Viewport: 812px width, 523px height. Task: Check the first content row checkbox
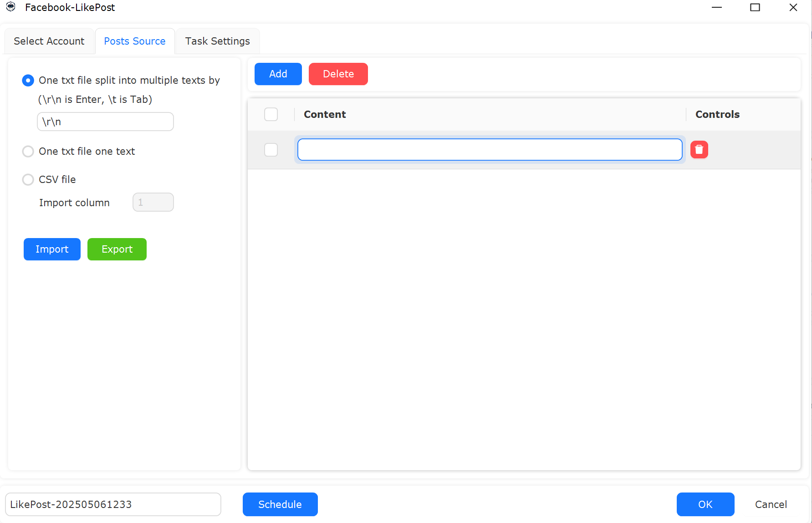[x=271, y=150]
